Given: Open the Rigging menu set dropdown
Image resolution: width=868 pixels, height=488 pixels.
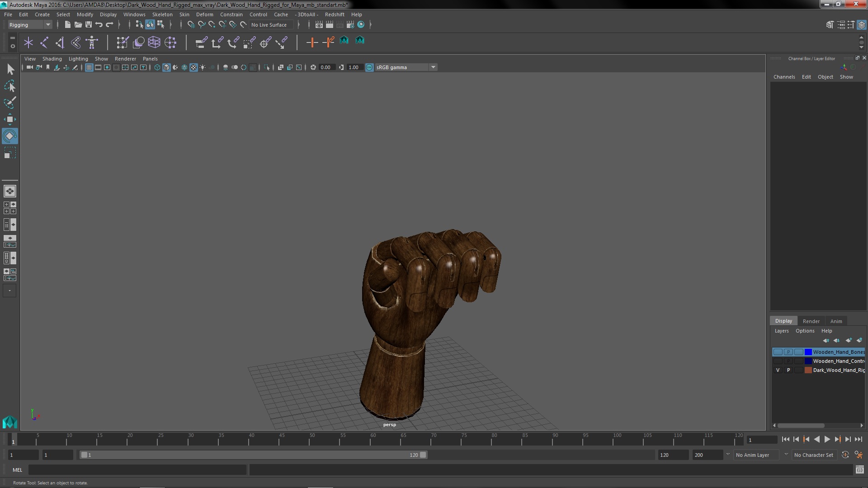Looking at the screenshot, I should click(x=47, y=25).
